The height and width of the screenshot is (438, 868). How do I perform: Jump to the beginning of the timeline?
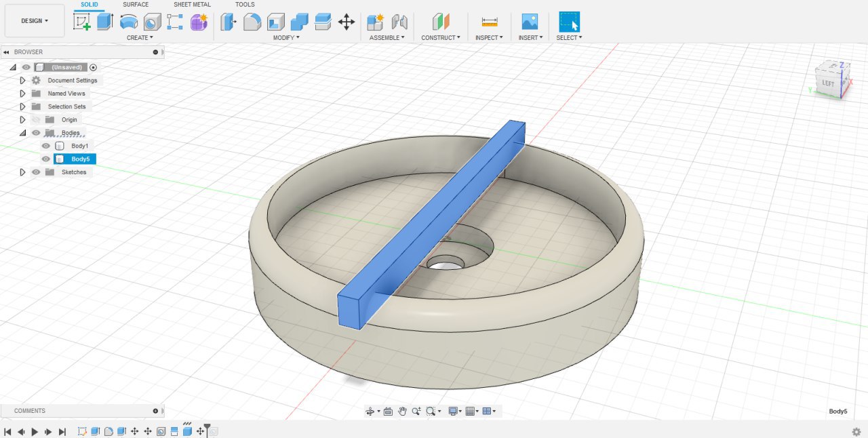click(7, 431)
